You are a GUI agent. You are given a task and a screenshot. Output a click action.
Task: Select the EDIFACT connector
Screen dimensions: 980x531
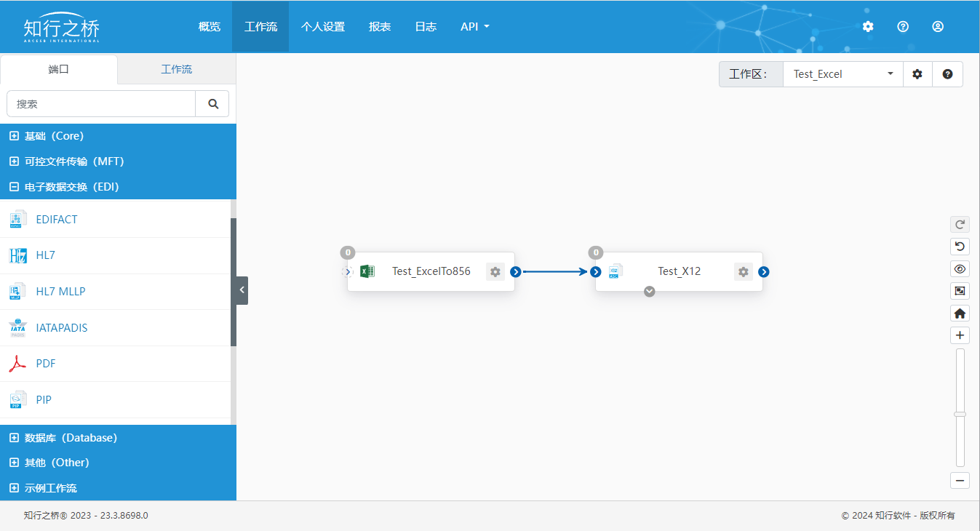click(56, 219)
